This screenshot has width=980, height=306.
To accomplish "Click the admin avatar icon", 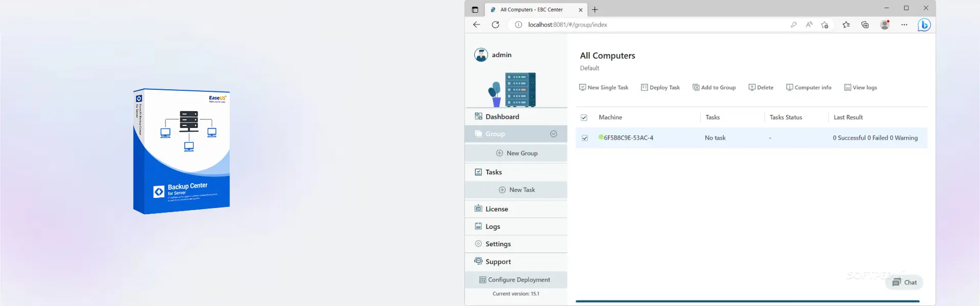I will (481, 55).
